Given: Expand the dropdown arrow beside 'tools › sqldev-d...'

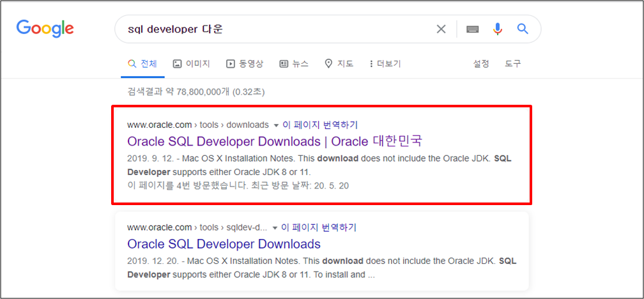Looking at the screenshot, I should click(275, 227).
